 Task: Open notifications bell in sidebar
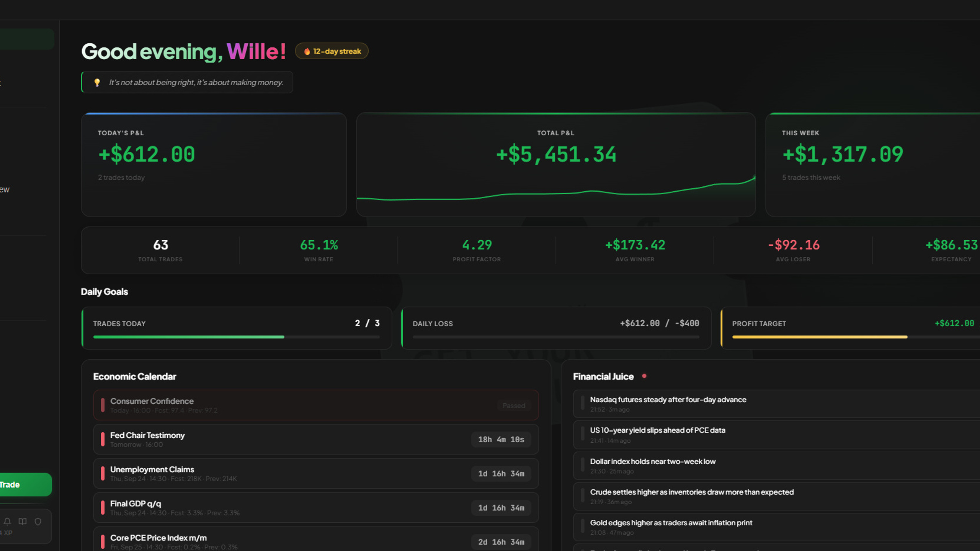click(x=7, y=522)
